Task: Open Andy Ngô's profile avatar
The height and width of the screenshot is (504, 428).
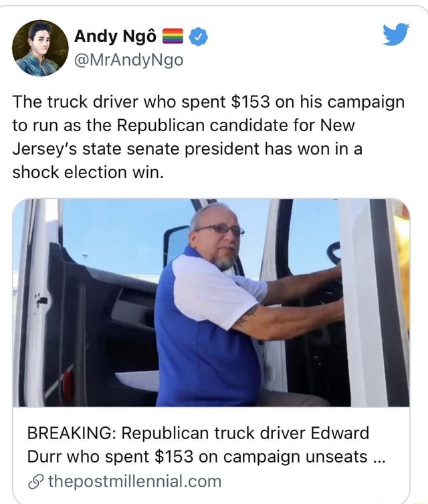Action: [40, 48]
